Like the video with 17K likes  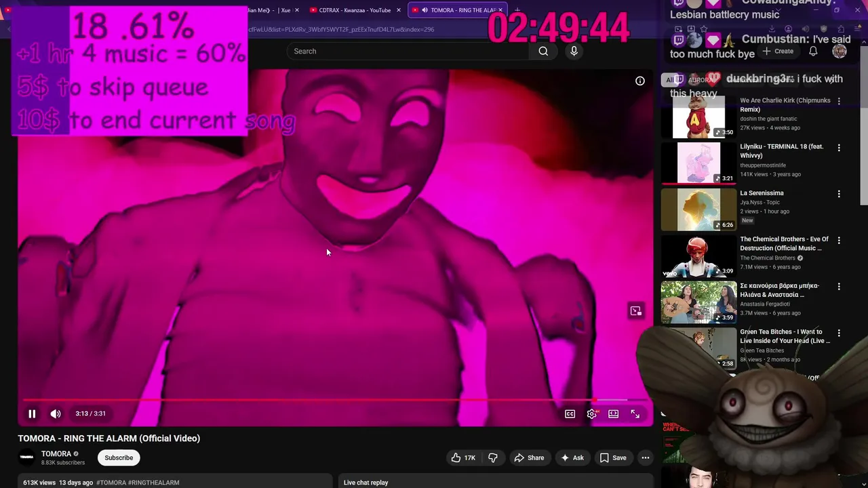pyautogui.click(x=463, y=457)
